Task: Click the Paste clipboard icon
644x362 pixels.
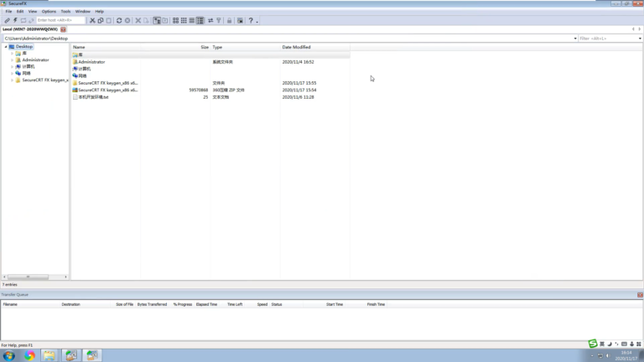Action: pyautogui.click(x=109, y=20)
